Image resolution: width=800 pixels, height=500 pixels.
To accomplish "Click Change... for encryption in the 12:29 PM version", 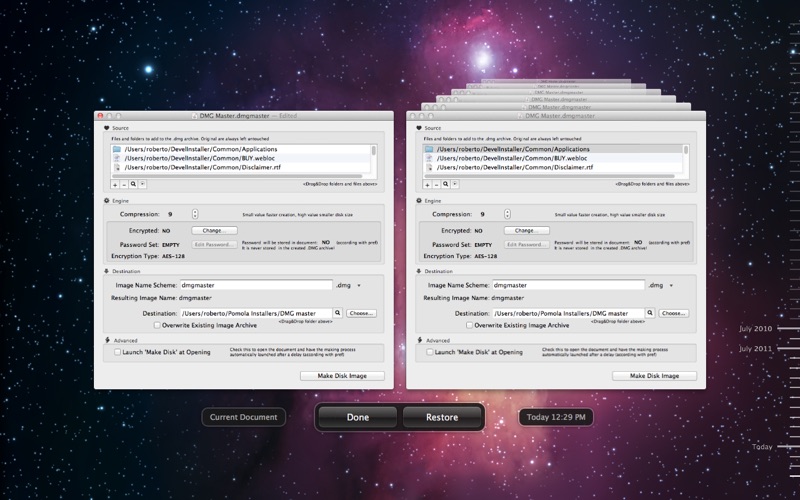I will [x=527, y=231].
